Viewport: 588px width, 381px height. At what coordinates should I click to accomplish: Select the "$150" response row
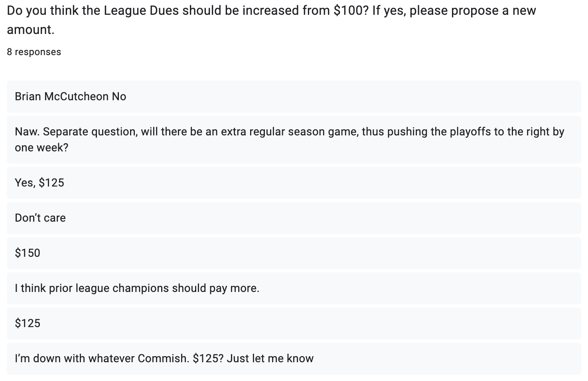pyautogui.click(x=294, y=253)
